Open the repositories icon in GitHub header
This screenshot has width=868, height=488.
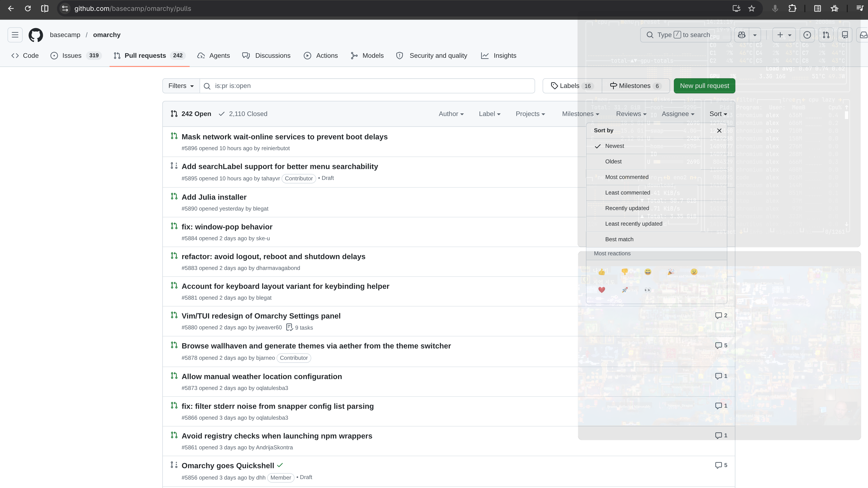coord(845,35)
